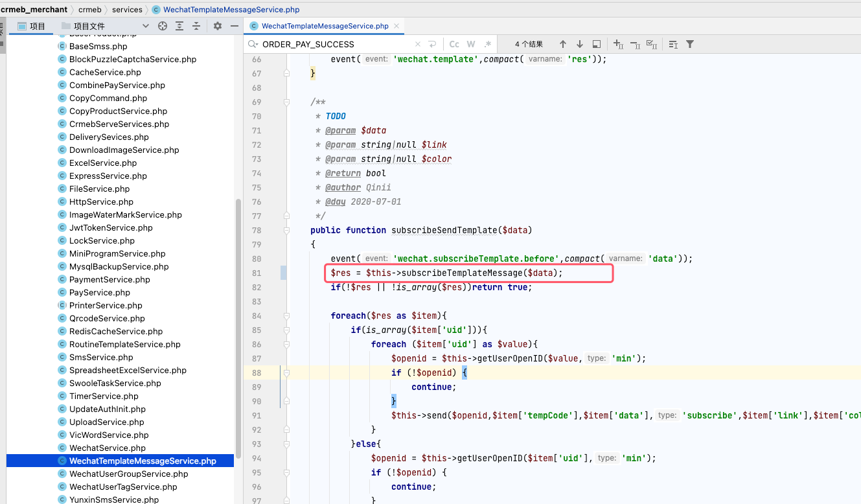Go to next search occurrence
This screenshot has width=861, height=504.
(580, 44)
